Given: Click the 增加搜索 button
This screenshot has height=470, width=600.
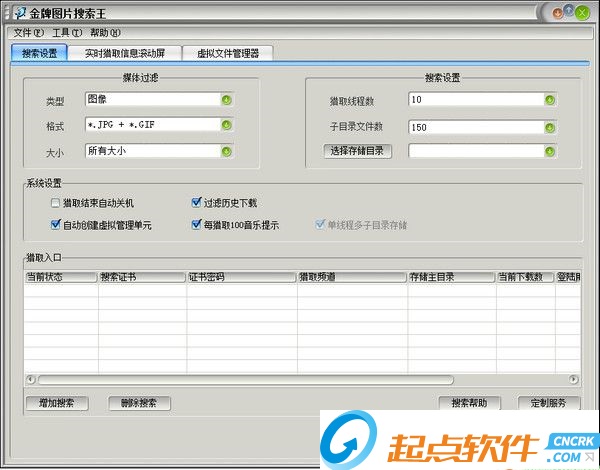Looking at the screenshot, I should click(57, 403).
